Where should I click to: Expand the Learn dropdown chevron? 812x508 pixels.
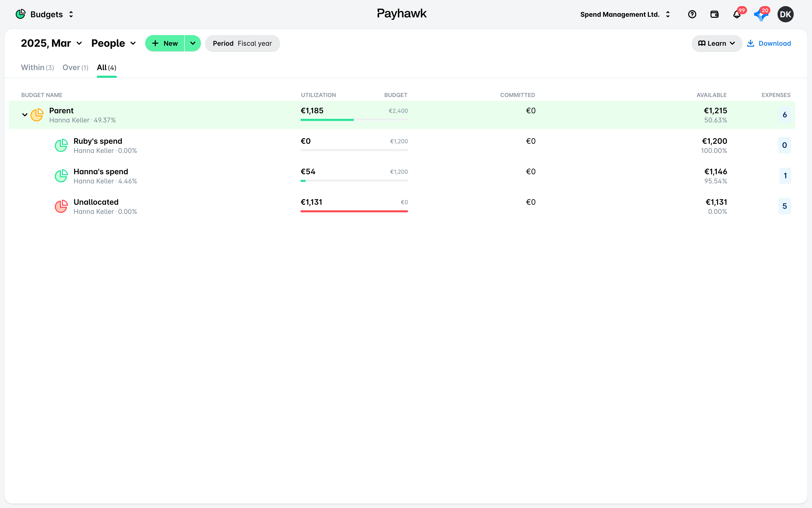733,43
